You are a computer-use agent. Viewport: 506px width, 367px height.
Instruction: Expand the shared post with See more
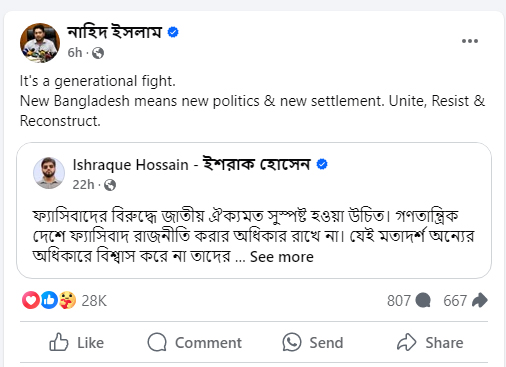282,257
